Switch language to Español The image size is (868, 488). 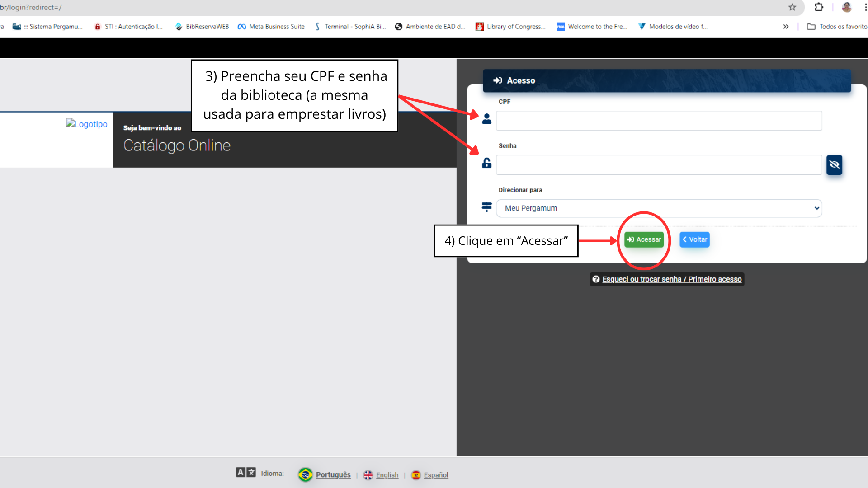coord(436,475)
